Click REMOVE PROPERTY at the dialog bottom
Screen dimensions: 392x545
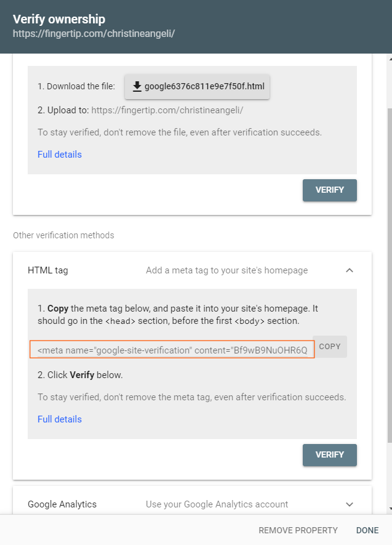[x=298, y=530]
